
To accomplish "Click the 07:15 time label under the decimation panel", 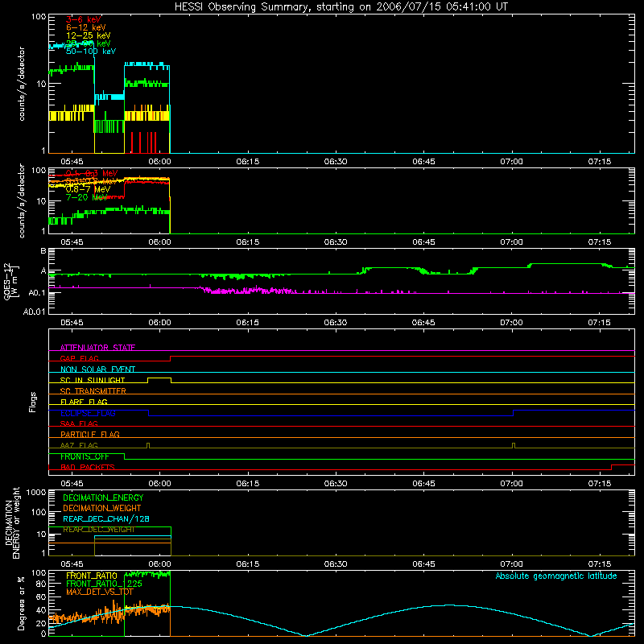I will (600, 564).
